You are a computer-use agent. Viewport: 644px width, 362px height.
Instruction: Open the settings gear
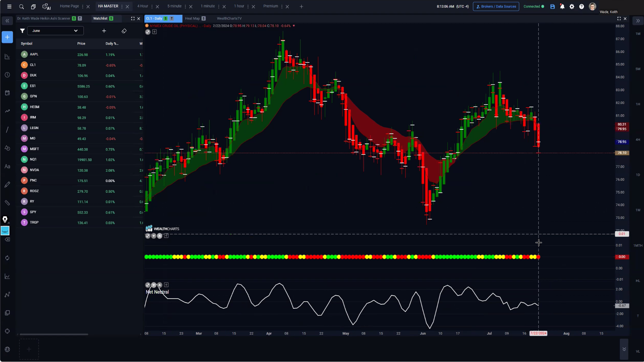(572, 6)
